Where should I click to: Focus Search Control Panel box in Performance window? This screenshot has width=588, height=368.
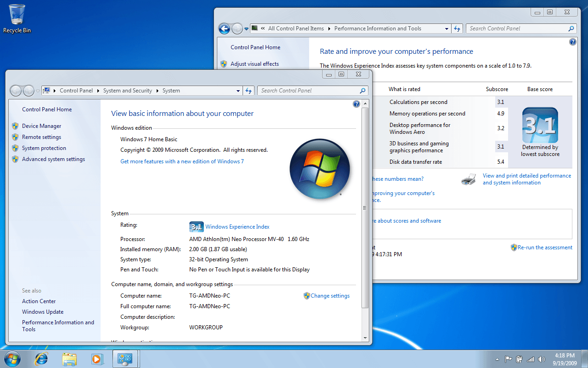click(521, 29)
